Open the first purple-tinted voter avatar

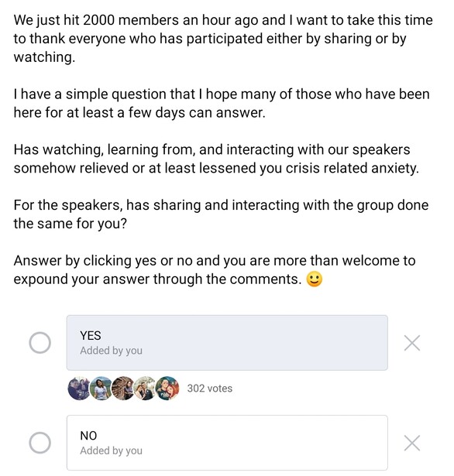[x=79, y=389]
